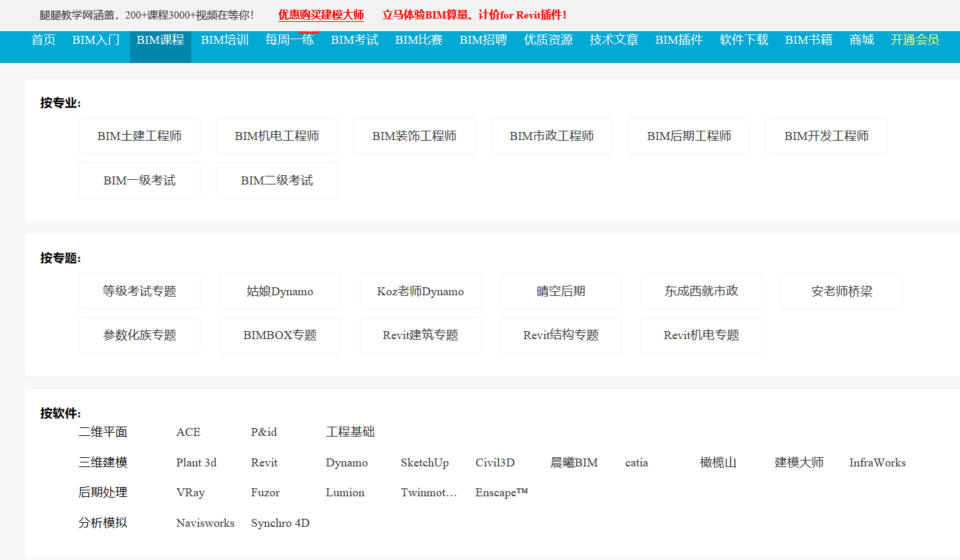This screenshot has height=560, width=960.
Task: Open 每周一练 weekly practice
Action: coord(290,40)
